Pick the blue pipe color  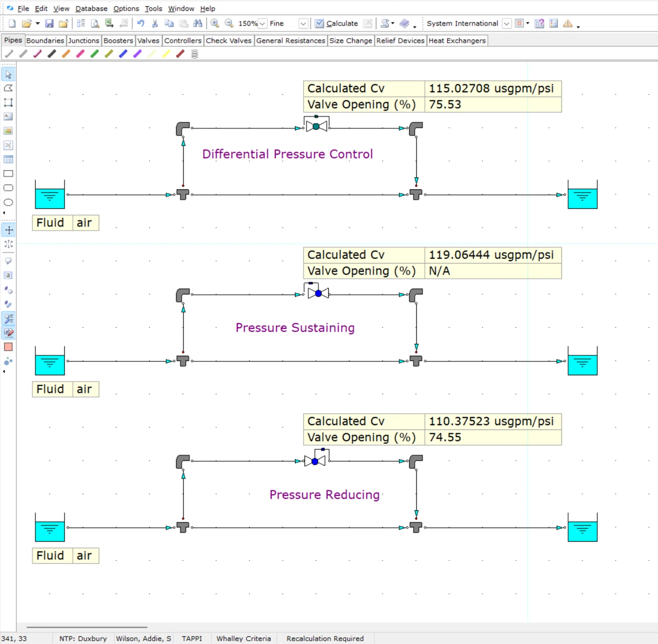tap(123, 54)
